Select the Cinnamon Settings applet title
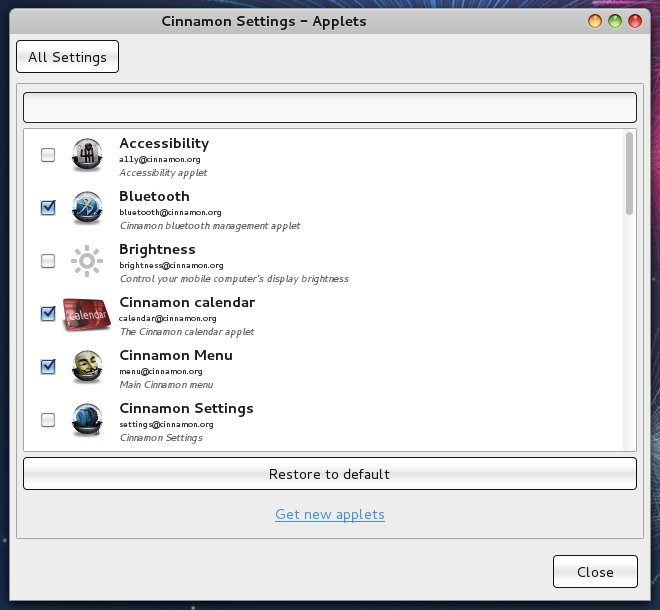This screenshot has height=610, width=660. [186, 409]
